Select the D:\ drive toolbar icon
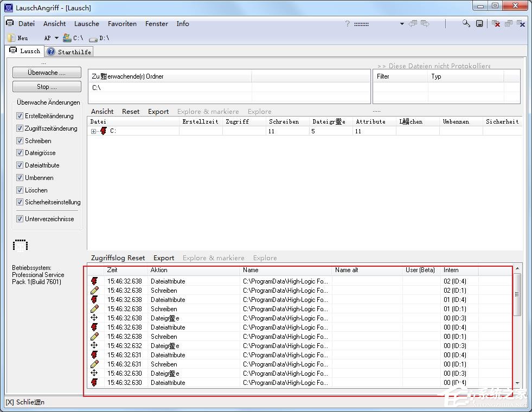Screen dimensions: 532x412 point(93,38)
